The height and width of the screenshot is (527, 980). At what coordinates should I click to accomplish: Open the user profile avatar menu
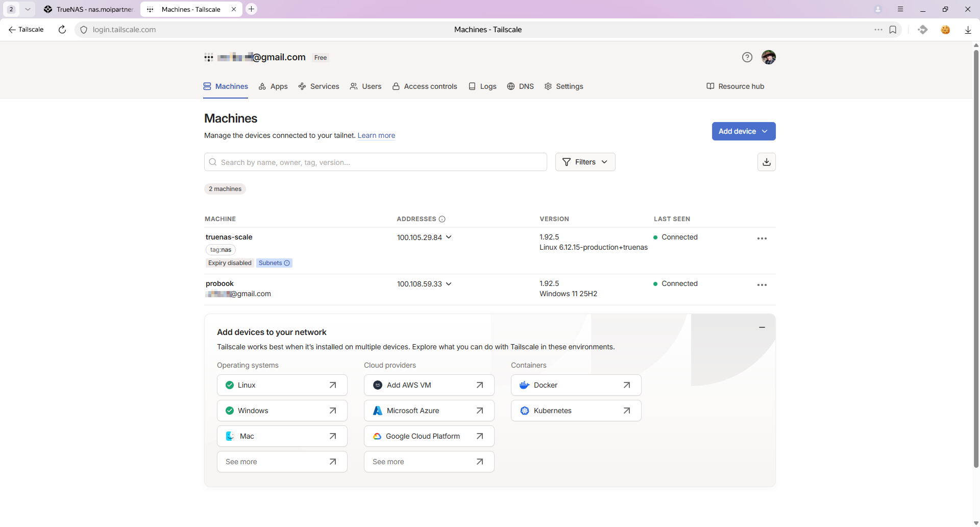[768, 57]
